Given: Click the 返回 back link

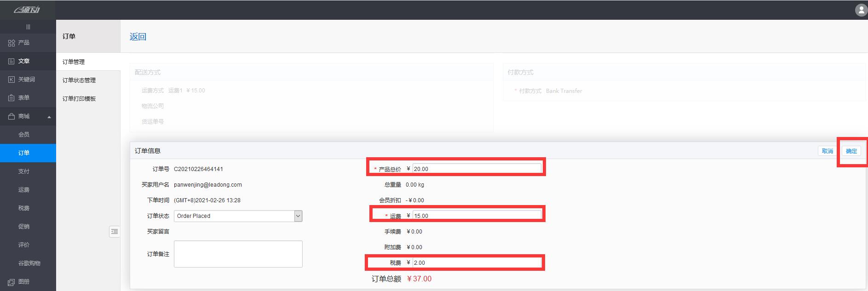Looking at the screenshot, I should coord(138,37).
